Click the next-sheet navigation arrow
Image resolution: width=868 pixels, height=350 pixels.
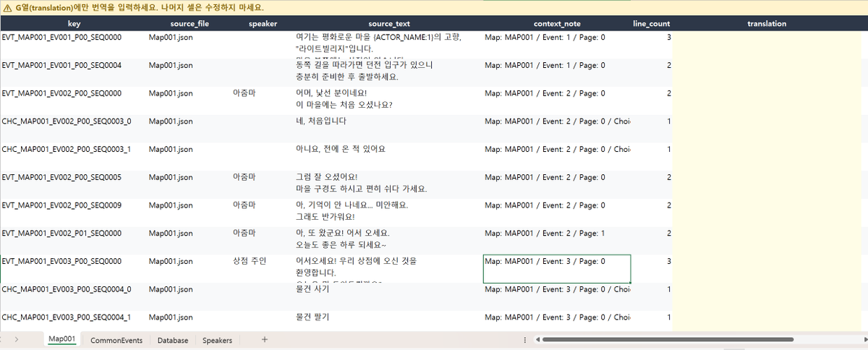17,339
